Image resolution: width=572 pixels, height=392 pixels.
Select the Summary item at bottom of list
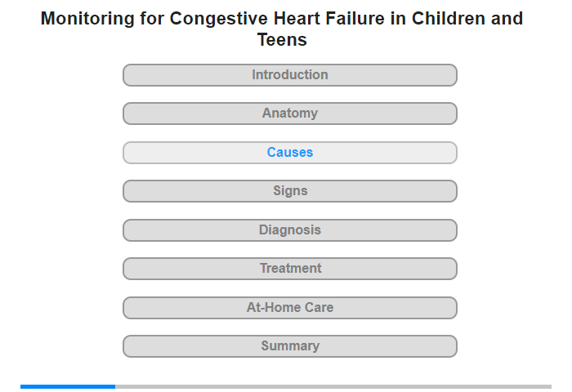coord(289,346)
